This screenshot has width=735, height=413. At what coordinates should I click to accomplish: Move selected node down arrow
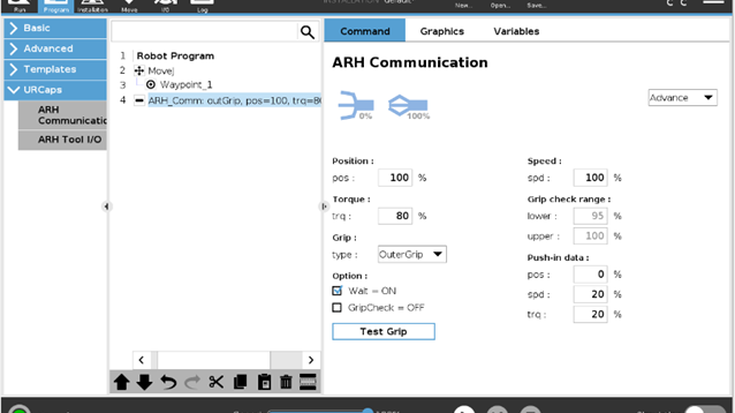144,382
